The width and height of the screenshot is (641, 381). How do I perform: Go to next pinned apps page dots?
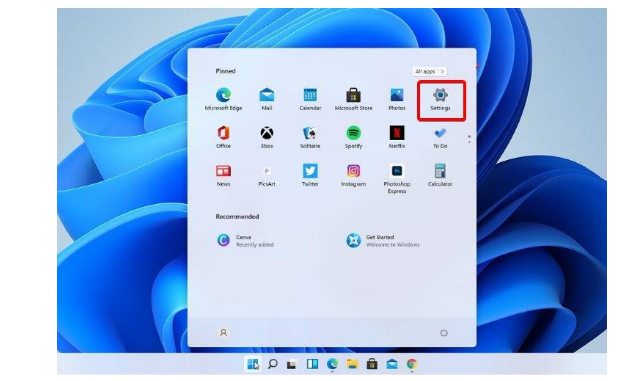coord(469,139)
